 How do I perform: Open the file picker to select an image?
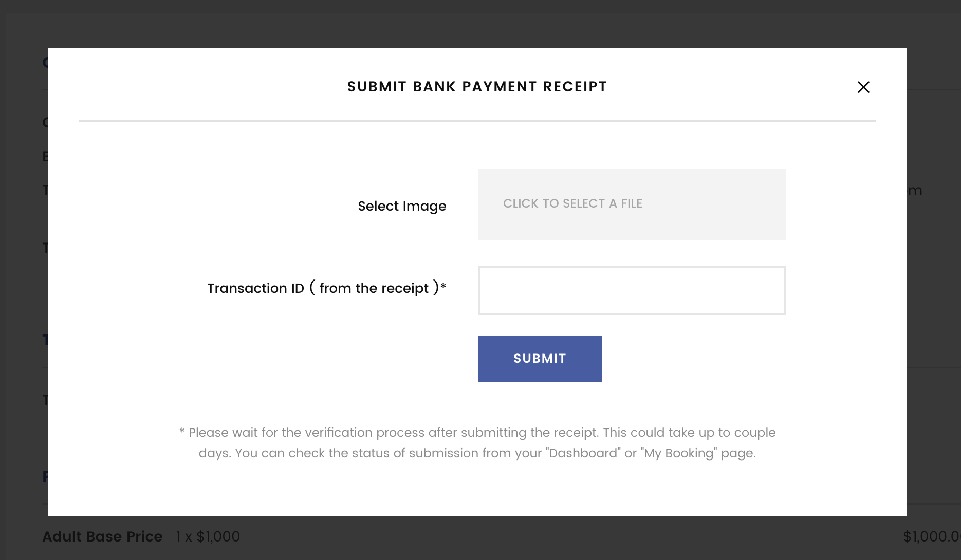click(631, 204)
